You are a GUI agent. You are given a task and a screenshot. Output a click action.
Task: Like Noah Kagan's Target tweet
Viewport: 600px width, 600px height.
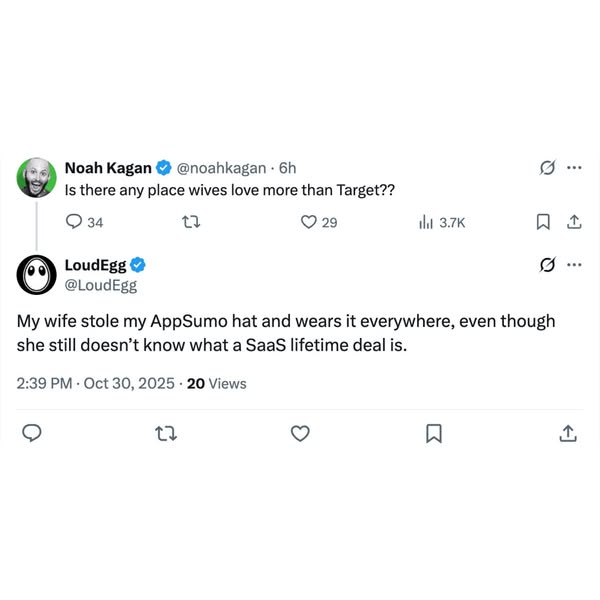pyautogui.click(x=309, y=222)
